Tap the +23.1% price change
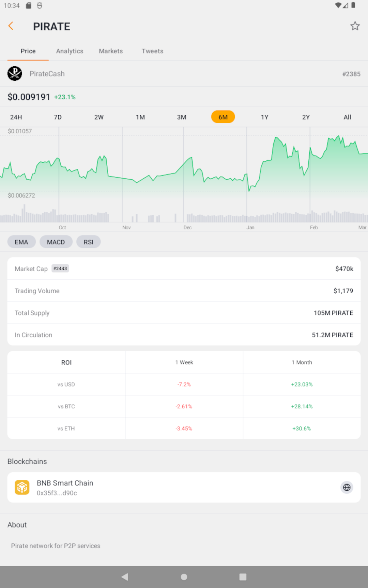Image resolution: width=368 pixels, height=588 pixels. pos(65,97)
